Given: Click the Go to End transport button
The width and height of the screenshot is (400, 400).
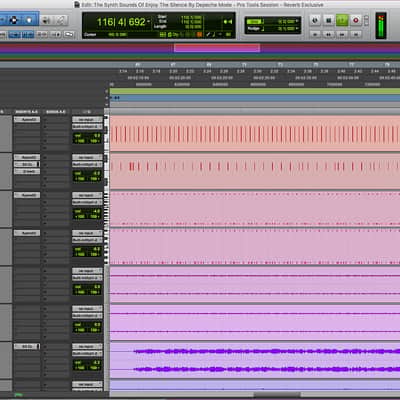Looking at the screenshot, I should (355, 34).
